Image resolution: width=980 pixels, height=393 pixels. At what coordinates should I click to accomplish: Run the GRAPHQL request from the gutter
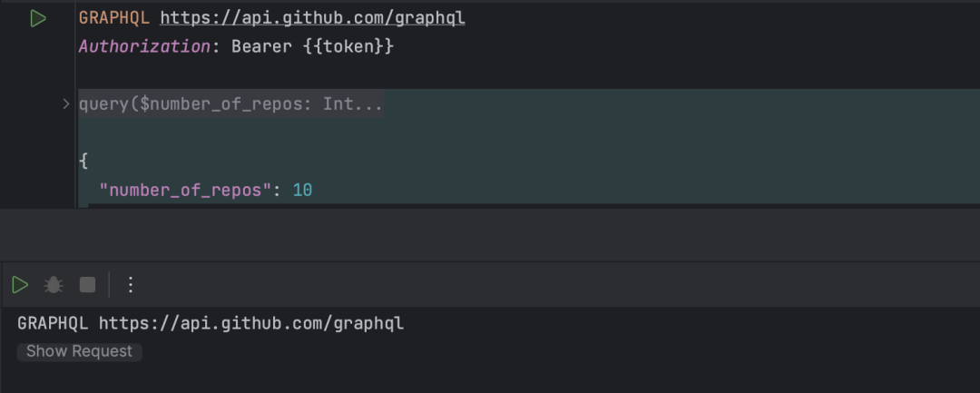coord(38,19)
